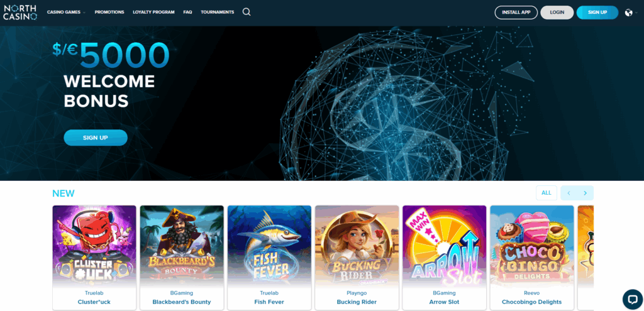Open the Fish Fever game thumbnail

tap(269, 246)
